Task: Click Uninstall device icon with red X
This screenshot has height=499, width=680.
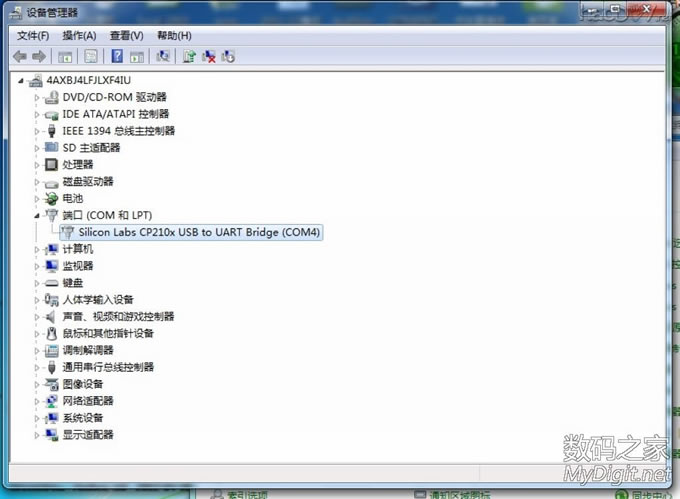Action: pyautogui.click(x=209, y=56)
